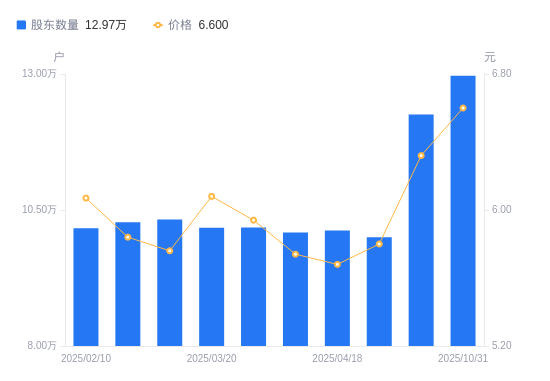550x381 pixels.
Task: Select the second tallest bar before 2025/10/31
Action: point(421,230)
